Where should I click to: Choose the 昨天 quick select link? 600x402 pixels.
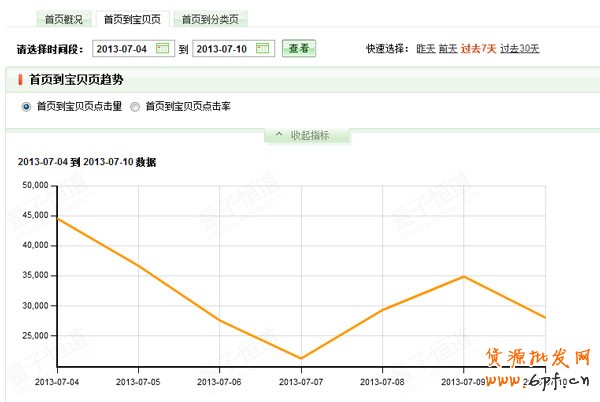pos(426,48)
